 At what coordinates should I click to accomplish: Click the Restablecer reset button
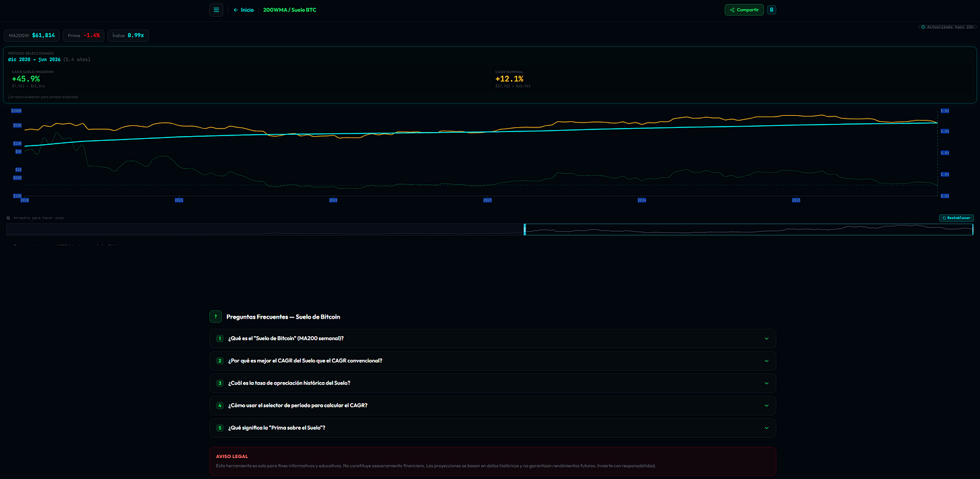[956, 218]
